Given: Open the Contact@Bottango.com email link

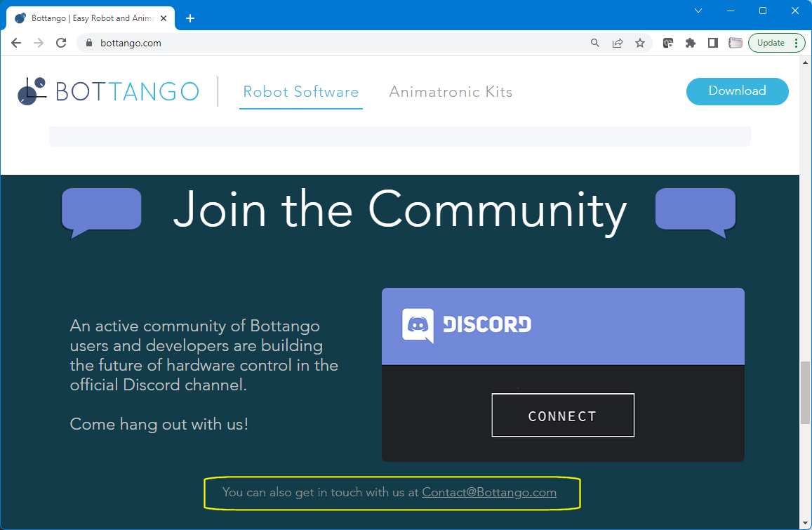Looking at the screenshot, I should [489, 492].
